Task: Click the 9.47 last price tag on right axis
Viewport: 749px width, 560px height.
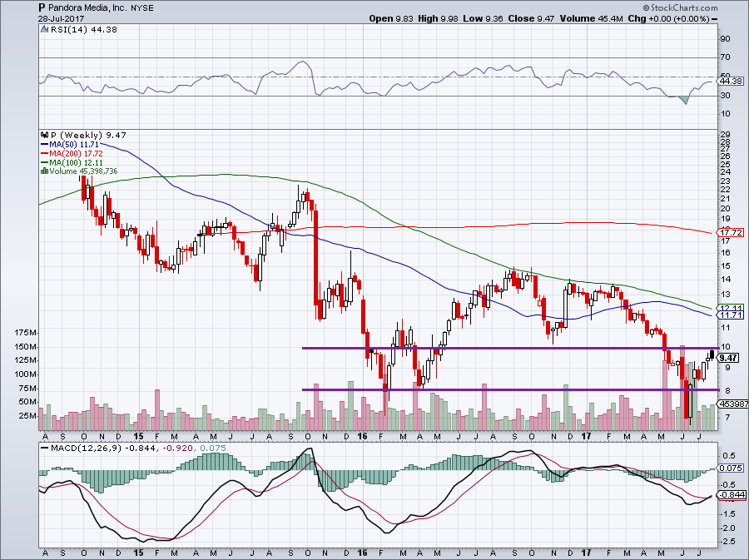Action: 728,358
